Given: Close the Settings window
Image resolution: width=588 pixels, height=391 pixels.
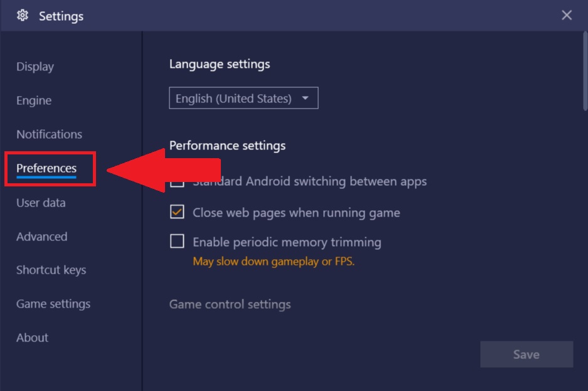Looking at the screenshot, I should point(566,15).
